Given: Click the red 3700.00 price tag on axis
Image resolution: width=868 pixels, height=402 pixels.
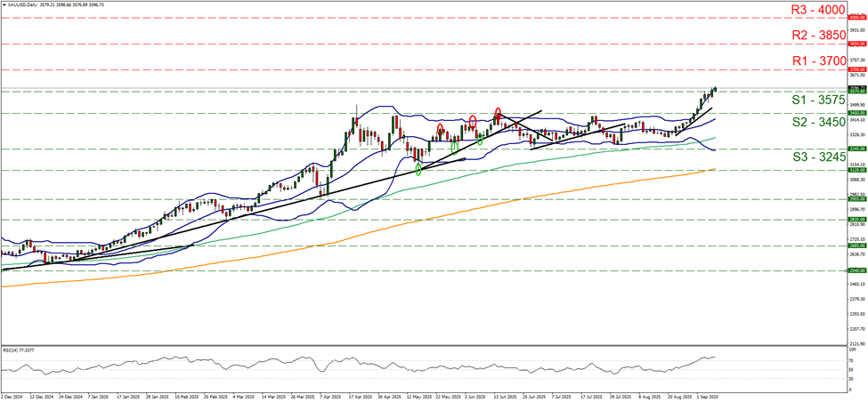Looking at the screenshot, I should tap(856, 69).
